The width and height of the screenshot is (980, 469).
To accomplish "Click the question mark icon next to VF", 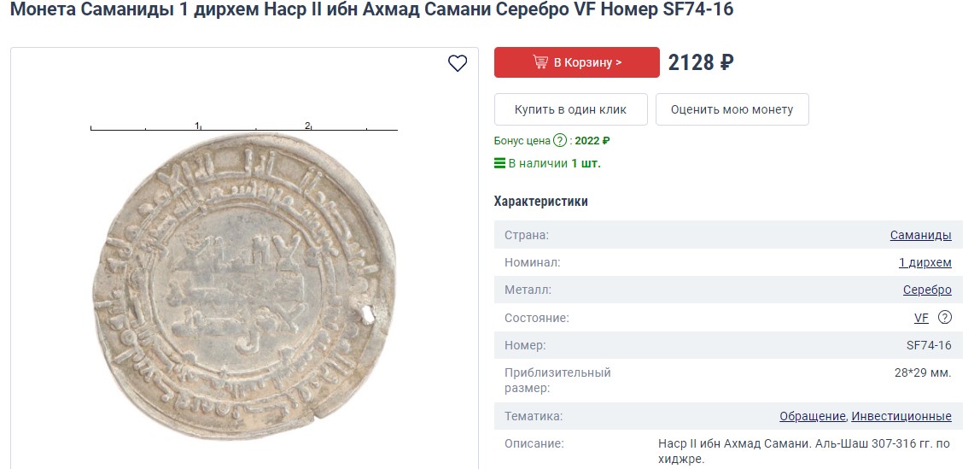I will point(945,318).
